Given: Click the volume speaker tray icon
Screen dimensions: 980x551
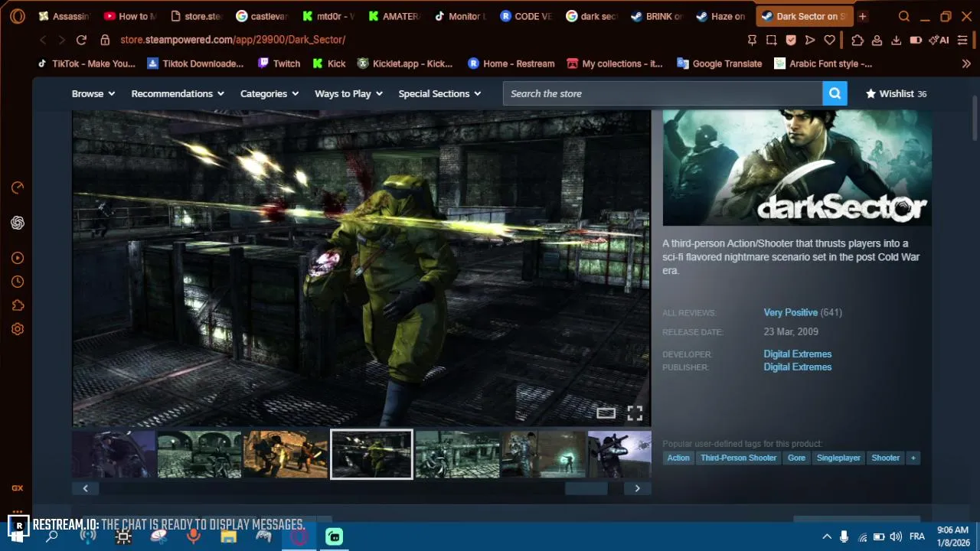Looking at the screenshot, I should pyautogui.click(x=896, y=536).
